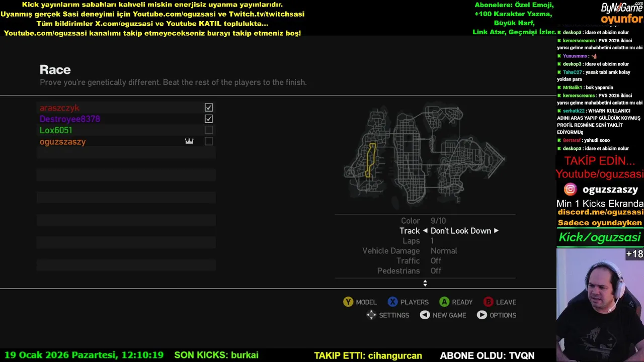Click the Instagram handle oguzszaszy in the overlay

610,190
